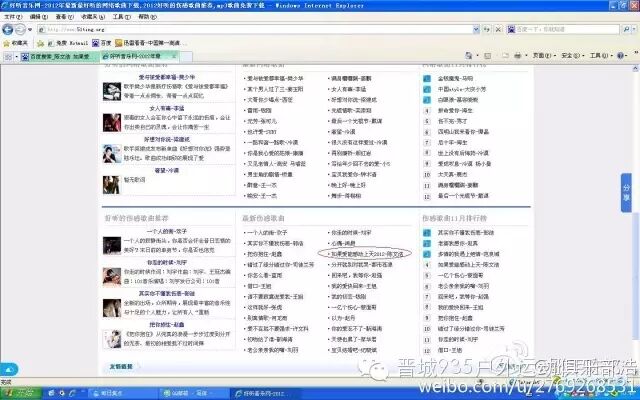640x400 pixels.
Task: Open the 文件(F) menu
Action: pos(13,17)
